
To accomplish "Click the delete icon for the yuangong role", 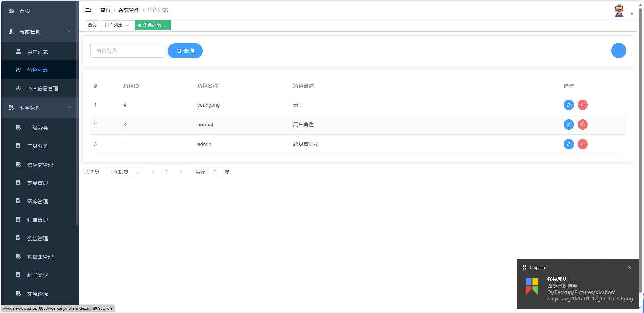I will (x=582, y=105).
